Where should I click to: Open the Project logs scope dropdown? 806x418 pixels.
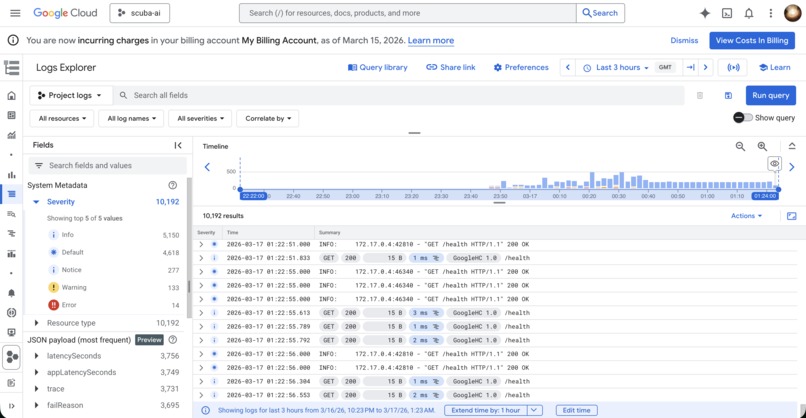(x=70, y=95)
